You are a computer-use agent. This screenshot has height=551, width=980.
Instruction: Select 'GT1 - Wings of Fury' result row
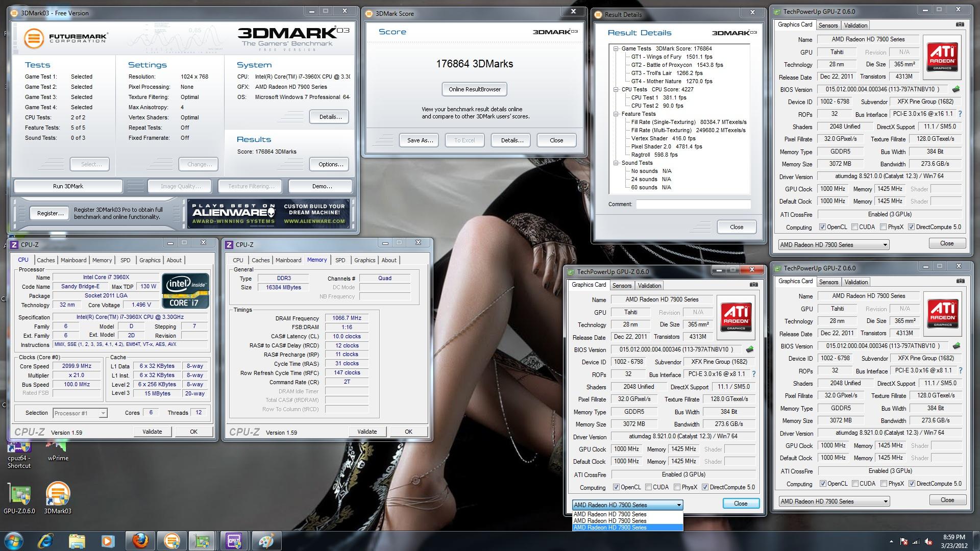(672, 57)
